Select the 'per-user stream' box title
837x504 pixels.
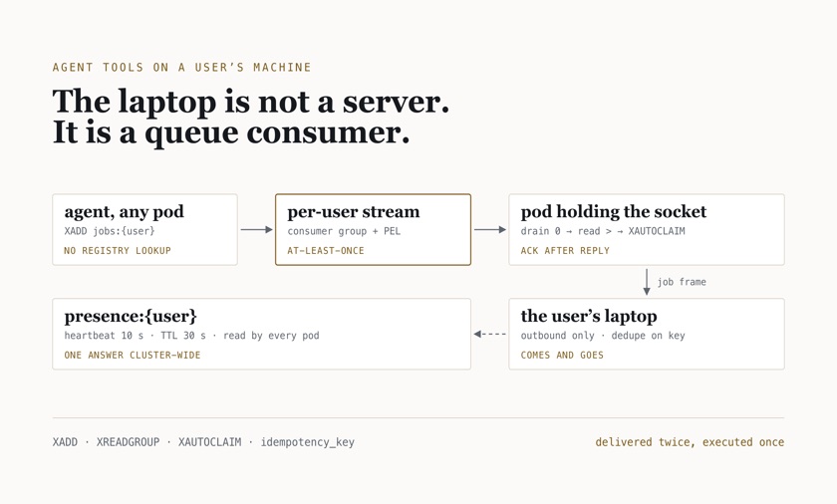pos(354,212)
